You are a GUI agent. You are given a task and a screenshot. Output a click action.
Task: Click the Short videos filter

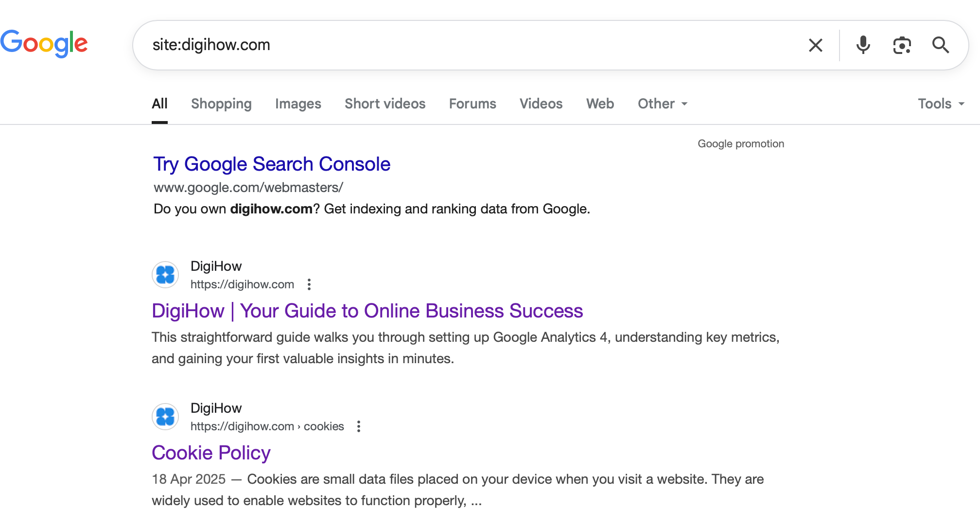click(x=385, y=104)
